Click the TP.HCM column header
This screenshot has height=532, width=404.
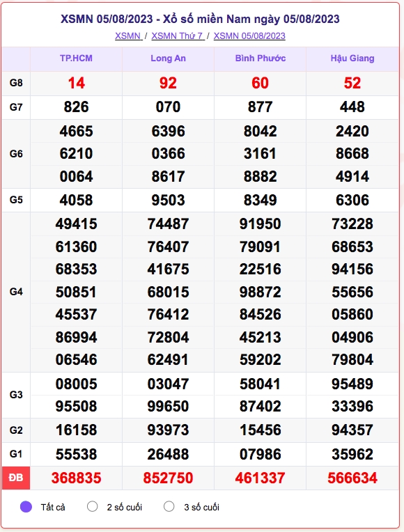[x=76, y=58]
